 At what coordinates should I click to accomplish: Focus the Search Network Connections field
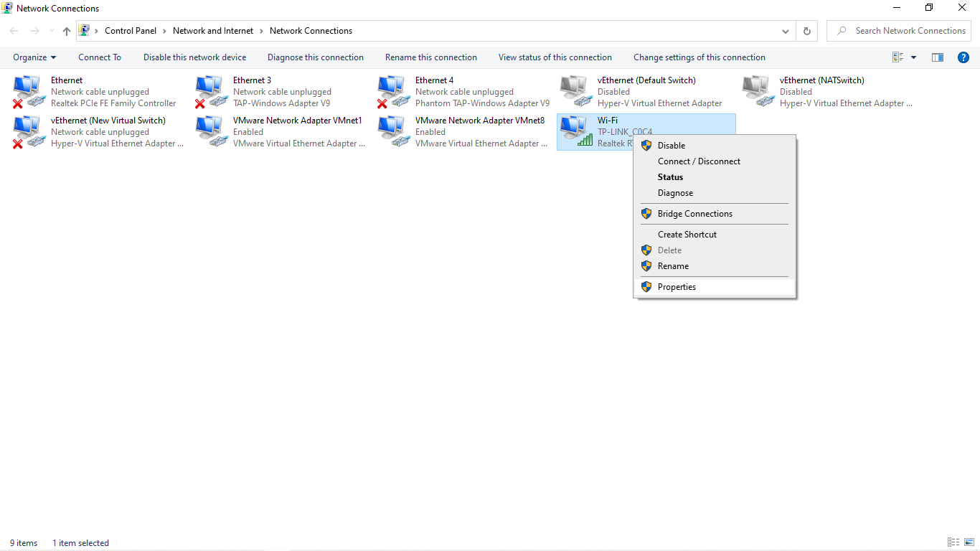[x=899, y=31]
